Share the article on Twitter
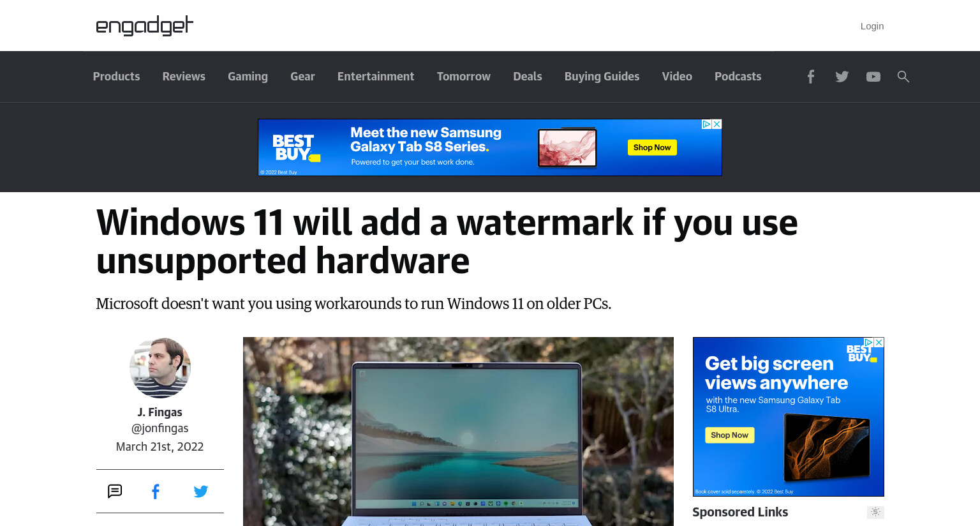Image resolution: width=980 pixels, height=526 pixels. tap(201, 491)
